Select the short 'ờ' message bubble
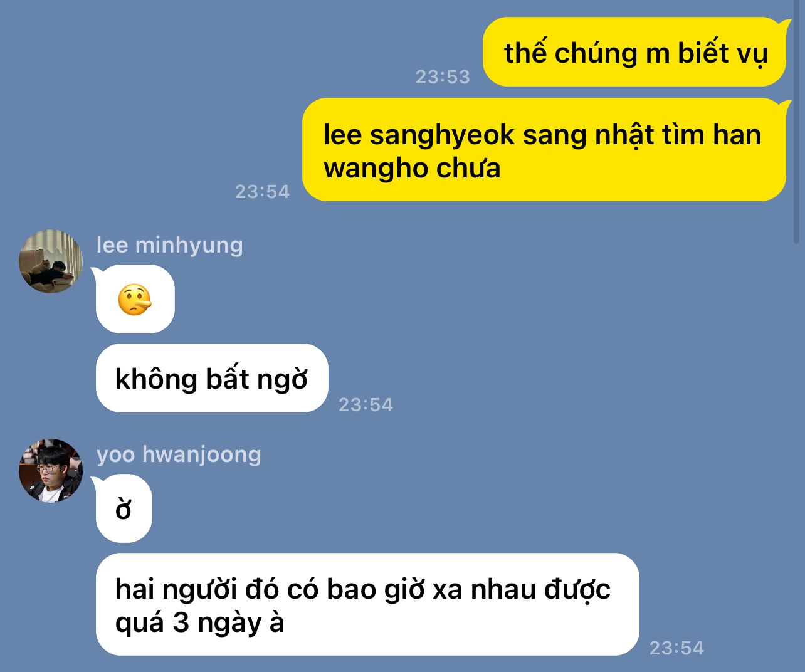This screenshot has width=805, height=672. click(x=124, y=508)
